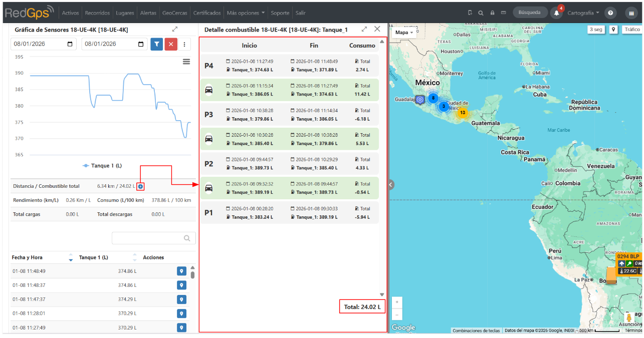Collapse the side panel with the map-edge arrow
This screenshot has width=644, height=338.
[x=391, y=185]
